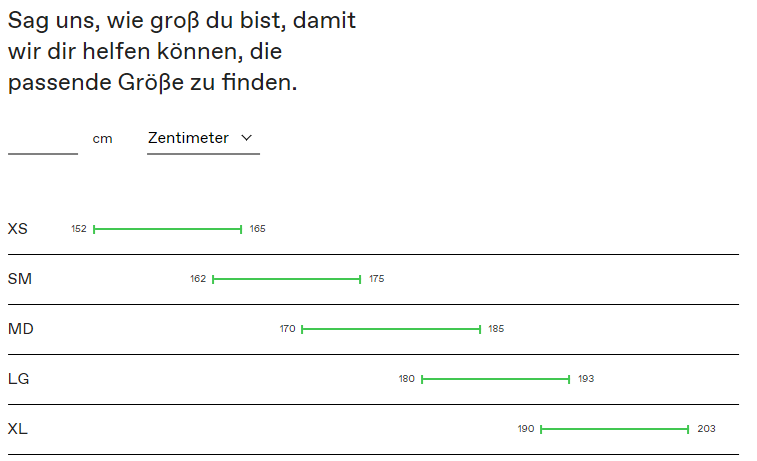
Task: Click the 165 maximum value of XS
Action: [x=257, y=229]
